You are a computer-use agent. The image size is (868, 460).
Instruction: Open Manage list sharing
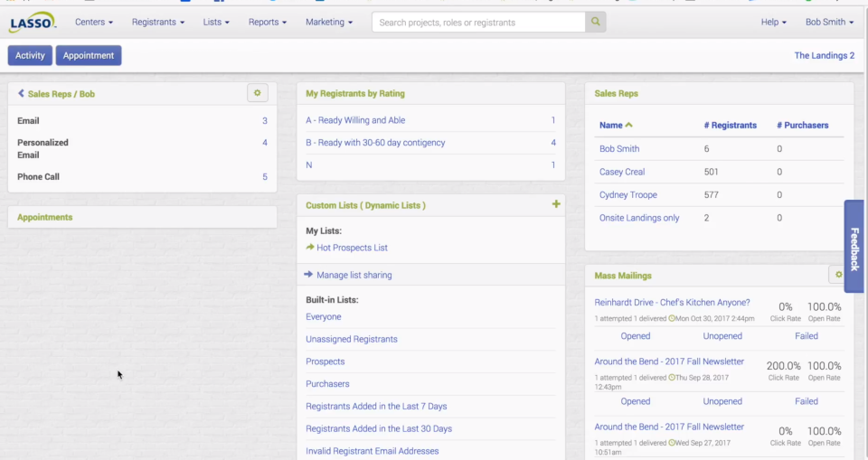(354, 275)
